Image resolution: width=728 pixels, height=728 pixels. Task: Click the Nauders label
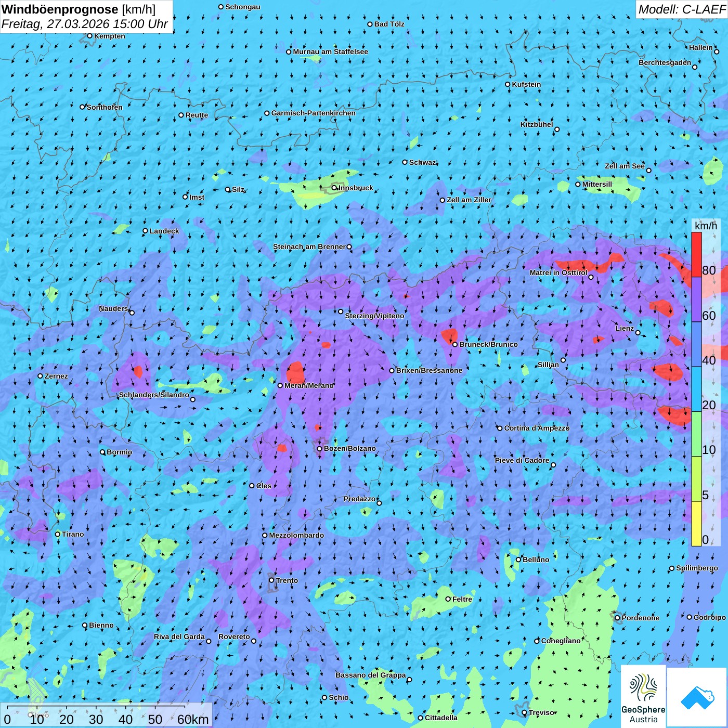coord(113,308)
